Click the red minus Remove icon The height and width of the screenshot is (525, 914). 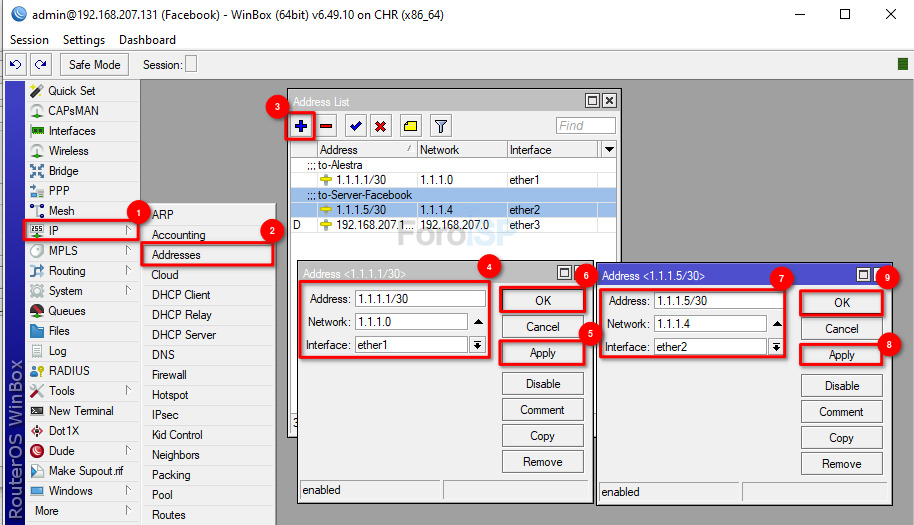[x=326, y=126]
